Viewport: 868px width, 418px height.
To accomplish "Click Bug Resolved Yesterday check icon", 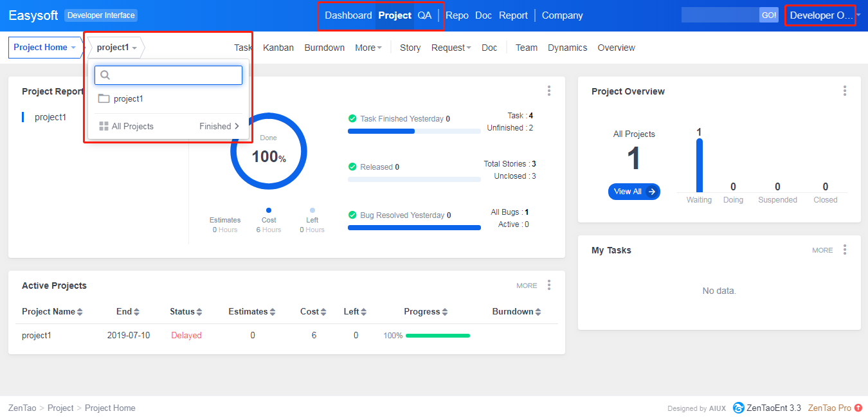I will point(352,215).
